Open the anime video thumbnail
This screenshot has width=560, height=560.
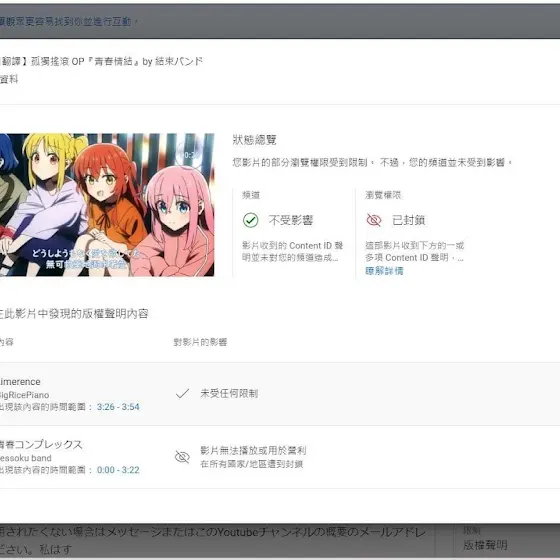[107, 205]
